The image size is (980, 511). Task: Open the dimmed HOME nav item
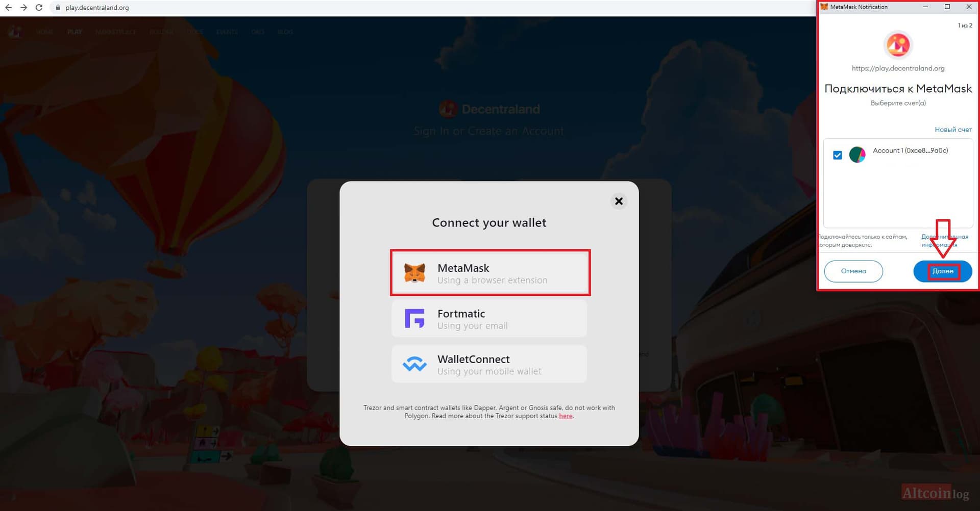[44, 32]
